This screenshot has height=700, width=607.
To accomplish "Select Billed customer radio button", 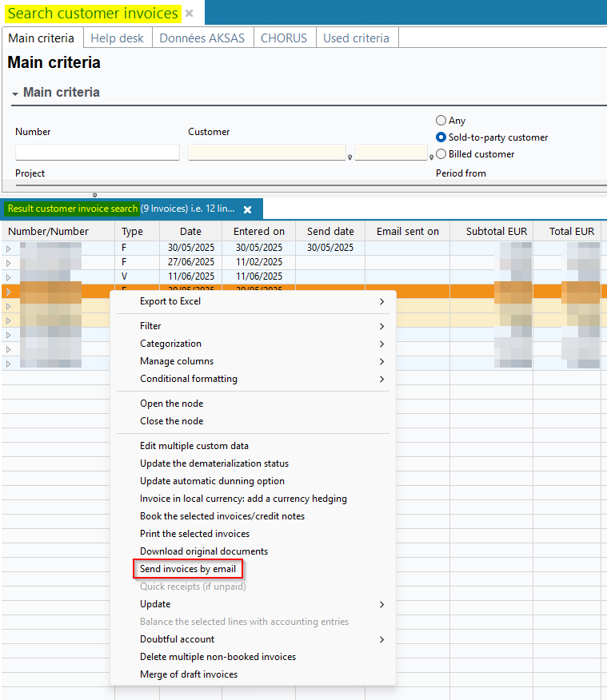I will pyautogui.click(x=441, y=154).
